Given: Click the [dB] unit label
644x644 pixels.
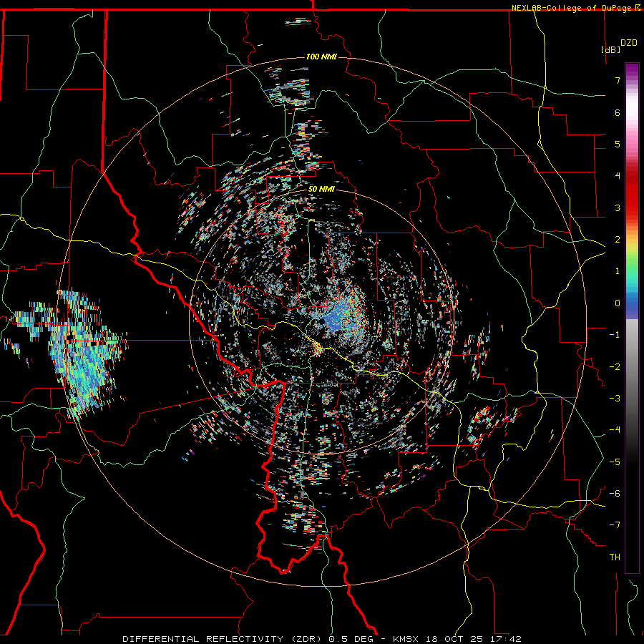Looking at the screenshot, I should click(x=611, y=49).
